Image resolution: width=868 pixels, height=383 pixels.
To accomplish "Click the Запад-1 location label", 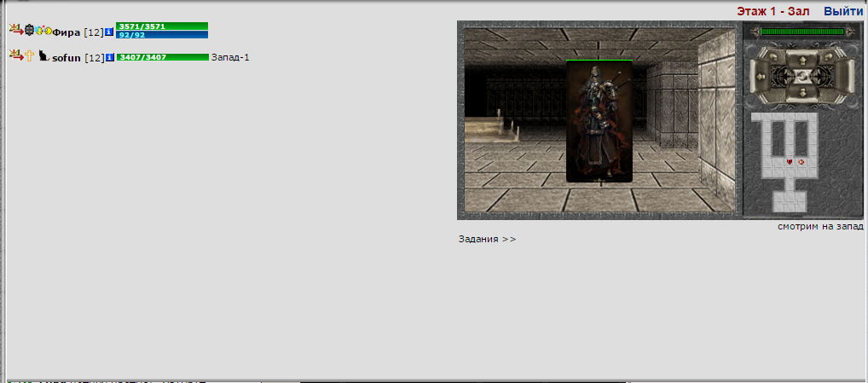I will pos(230,57).
